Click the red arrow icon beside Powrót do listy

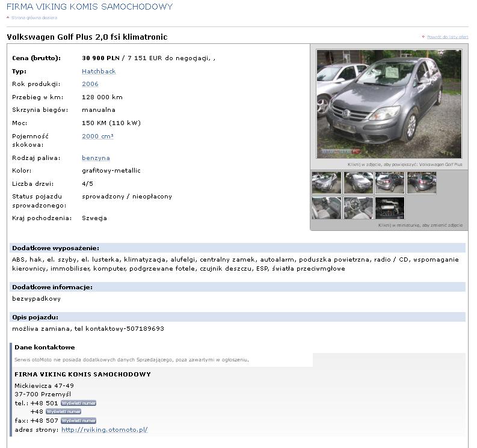(423, 37)
